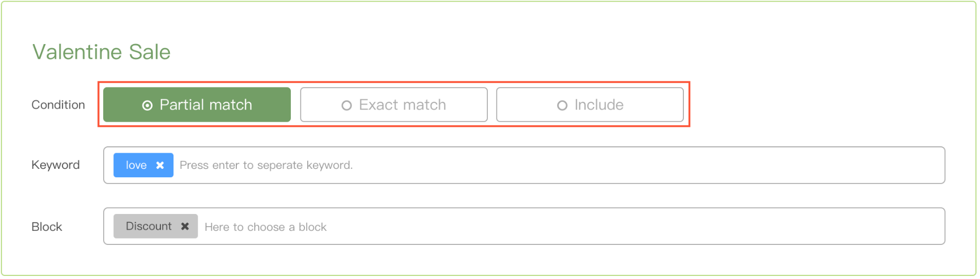Click the 'Include' text label

click(x=599, y=105)
